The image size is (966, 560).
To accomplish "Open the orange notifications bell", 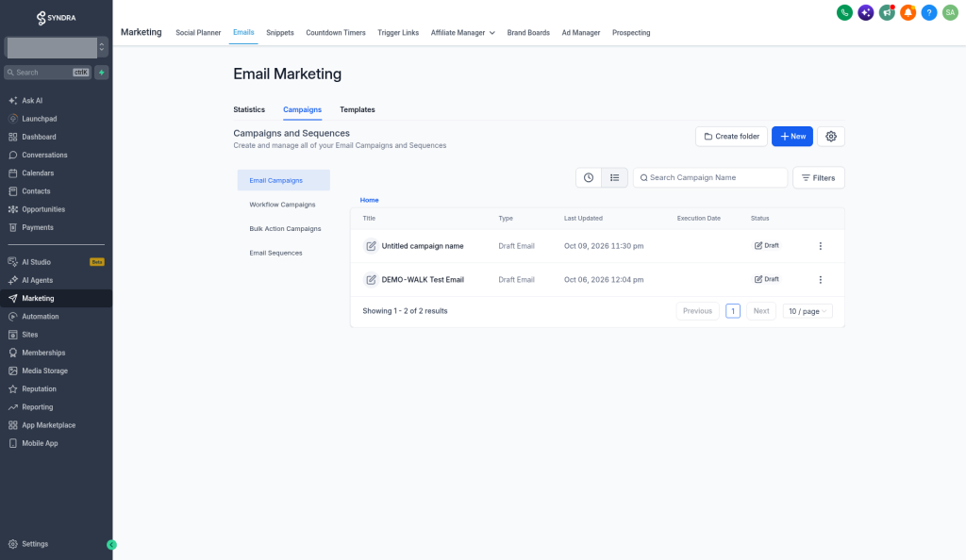I will coord(908,12).
